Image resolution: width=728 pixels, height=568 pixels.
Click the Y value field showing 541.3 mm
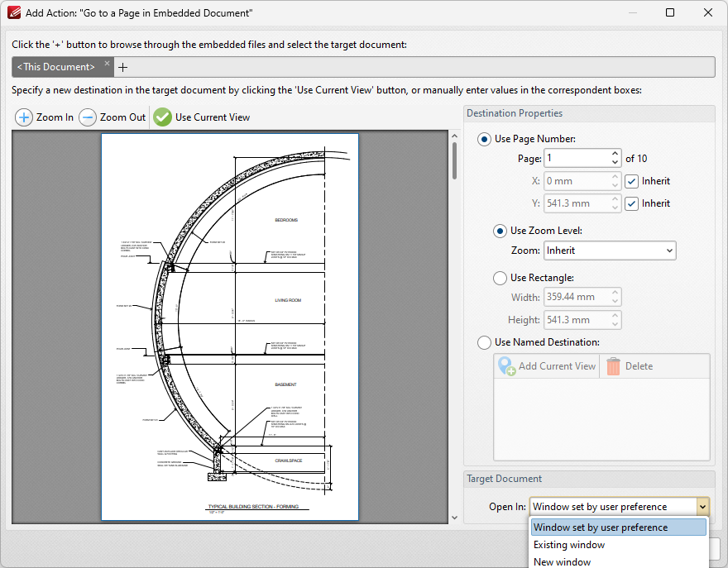click(576, 203)
